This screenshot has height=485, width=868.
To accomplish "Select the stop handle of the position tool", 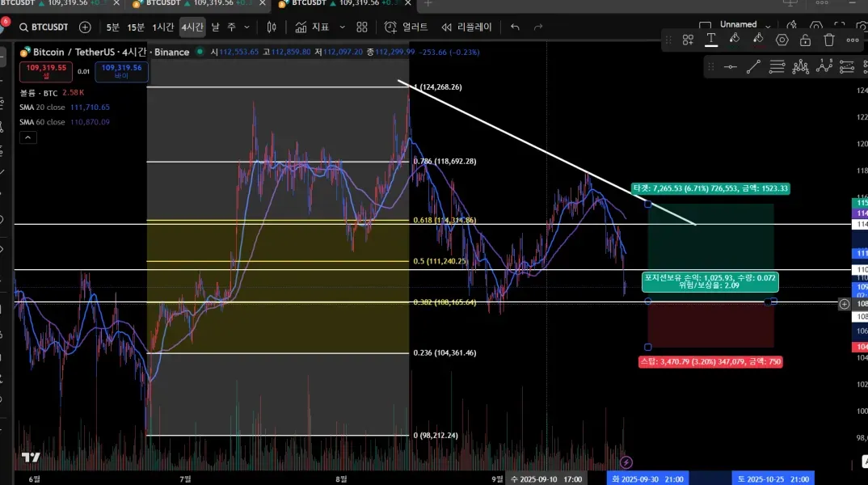I will 648,347.
